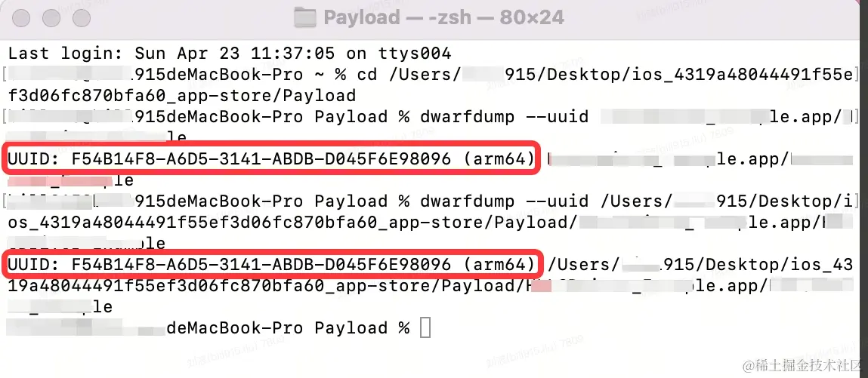The image size is (868, 378).
Task: Click "f3d06fc870bfa60_app-store/Payload" path line
Action: coord(182,96)
